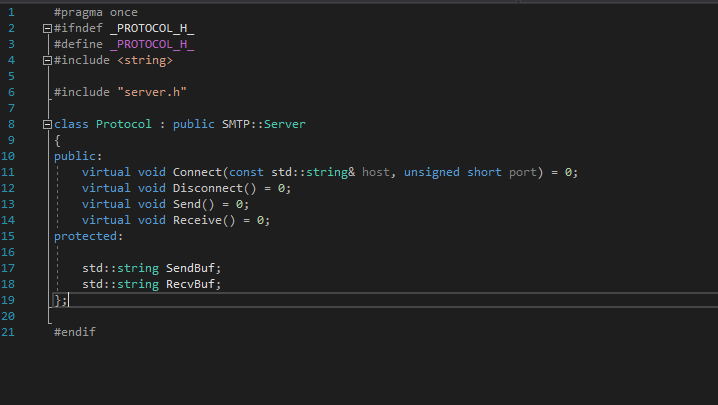Click the opening brace on line 9
The image size is (718, 405).
[x=57, y=140]
